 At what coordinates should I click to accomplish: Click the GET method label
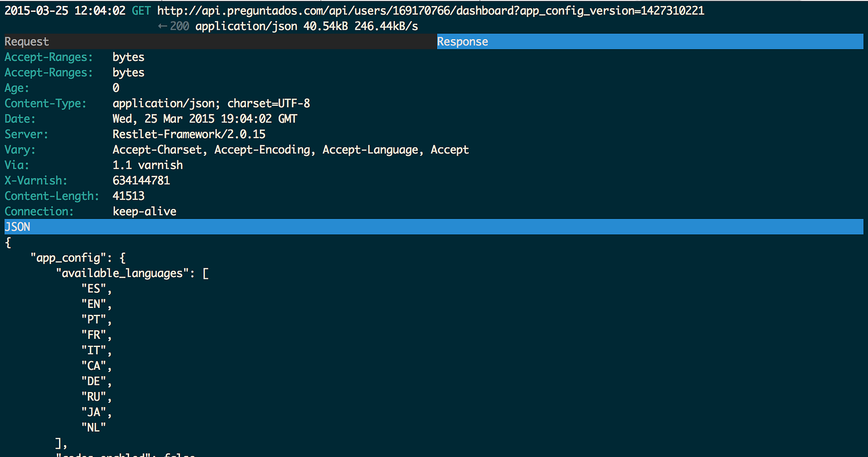point(141,10)
